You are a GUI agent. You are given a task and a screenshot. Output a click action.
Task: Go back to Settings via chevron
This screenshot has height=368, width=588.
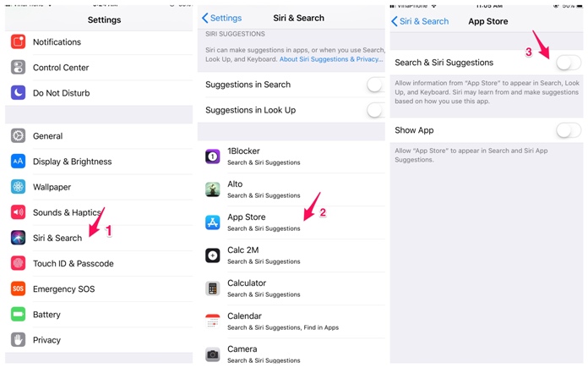pyautogui.click(x=222, y=18)
